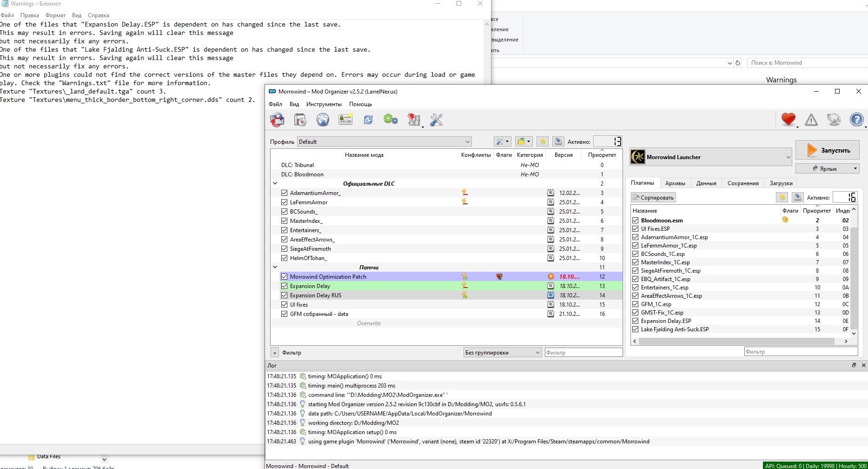Click the plugin list Фильтр text field
Image resolution: width=868 pixels, height=469 pixels.
[801, 352]
